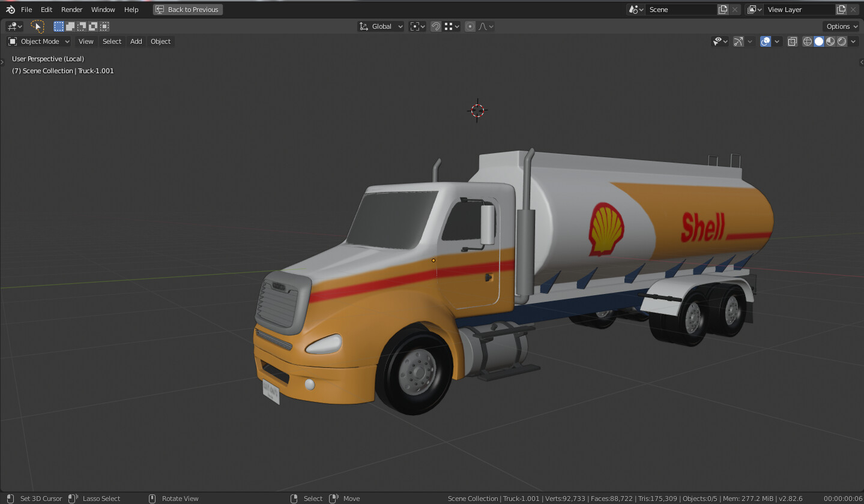Open the gizmo options dropdown arrow
This screenshot has height=504, width=864.
749,41
